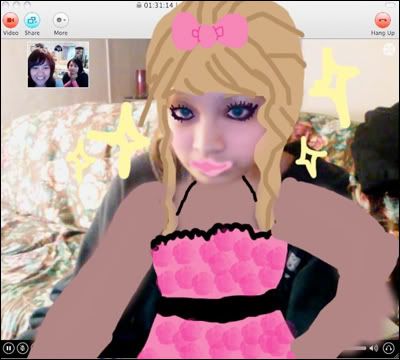Click the "Hang Up" text label
The image size is (400, 360).
[383, 33]
